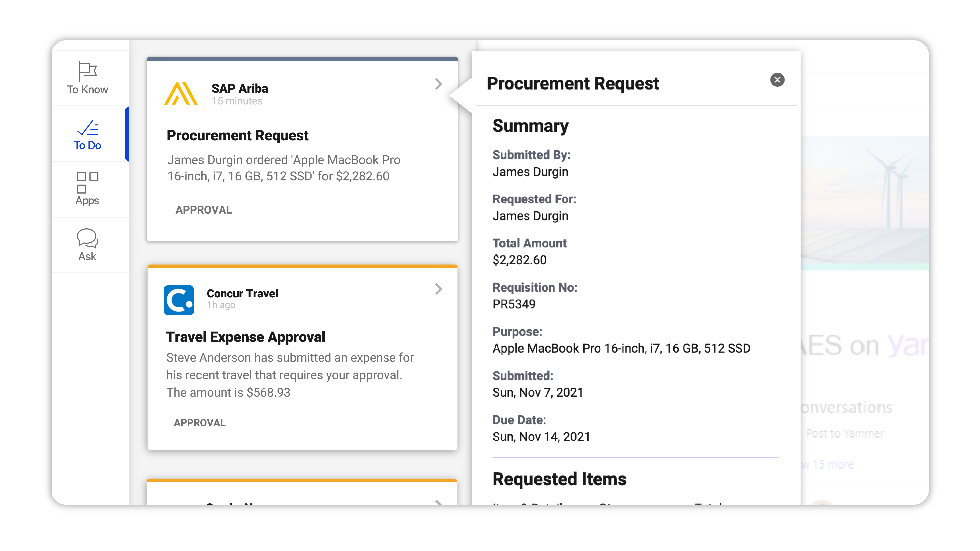This screenshot has width=980, height=551.
Task: Open the Travel Expense Approval card title
Action: (x=245, y=337)
